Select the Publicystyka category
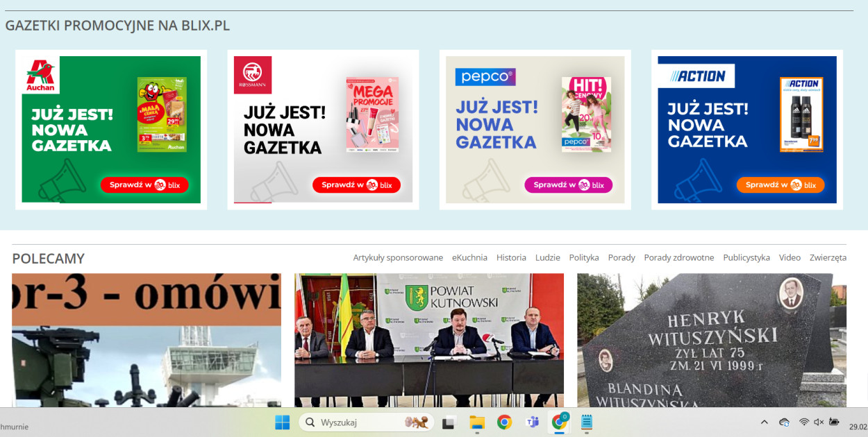The height and width of the screenshot is (437, 868). 746,257
